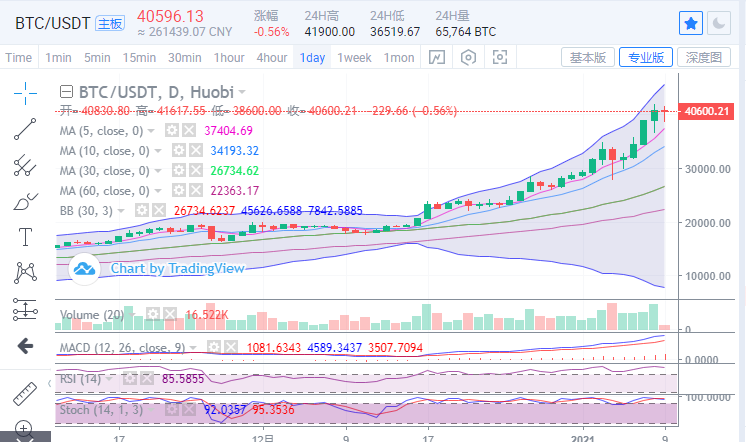Remove the MA 30 indicator
746x442 pixels.
point(196,171)
